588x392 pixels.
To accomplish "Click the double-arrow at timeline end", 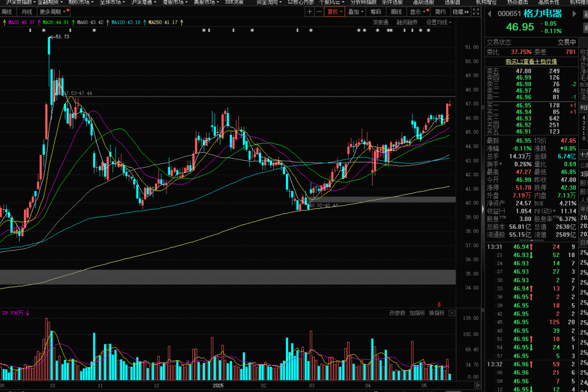I will click(x=477, y=385).
